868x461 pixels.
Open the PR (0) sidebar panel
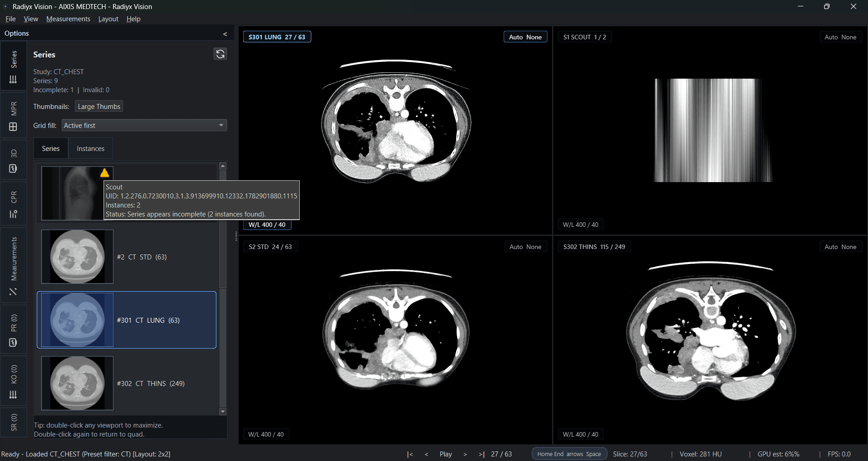14,330
